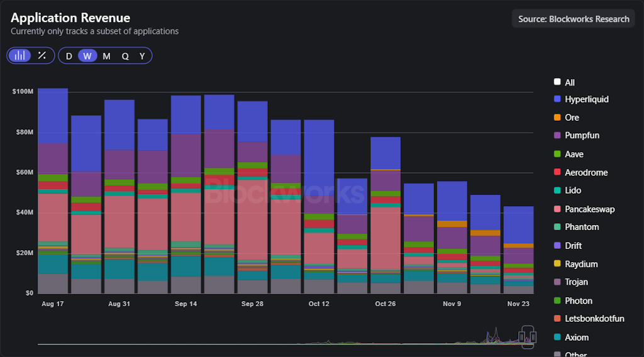
Task: Hide the Aerodrome series in legend
Action: pos(586,172)
